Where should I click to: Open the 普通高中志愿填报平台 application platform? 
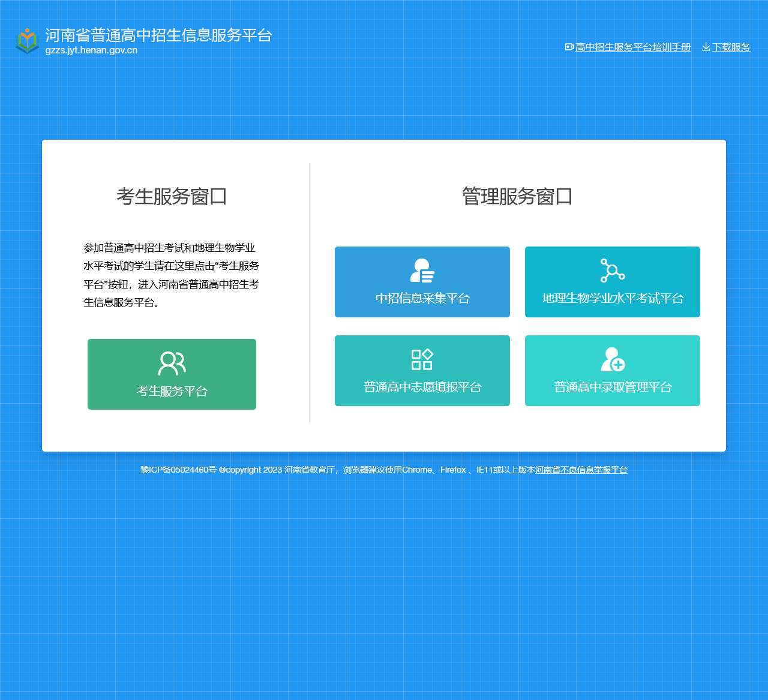click(422, 370)
